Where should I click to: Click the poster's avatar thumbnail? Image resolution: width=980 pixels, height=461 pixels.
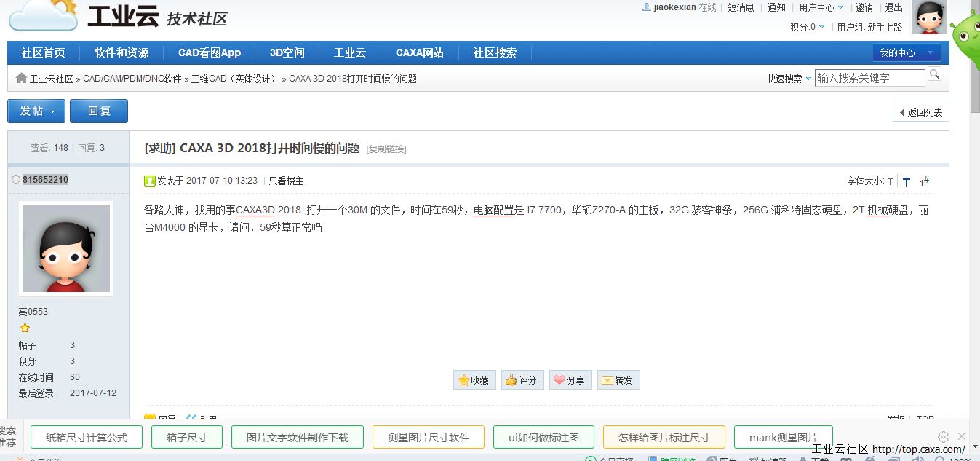[x=66, y=248]
